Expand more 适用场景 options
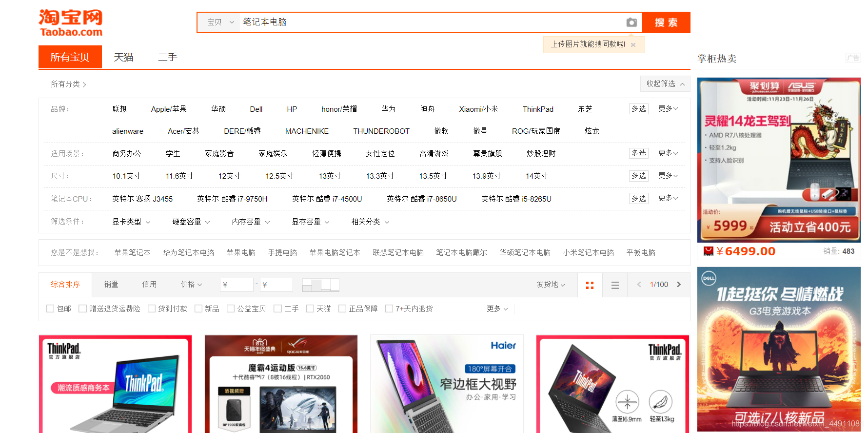The image size is (868, 433). [668, 153]
